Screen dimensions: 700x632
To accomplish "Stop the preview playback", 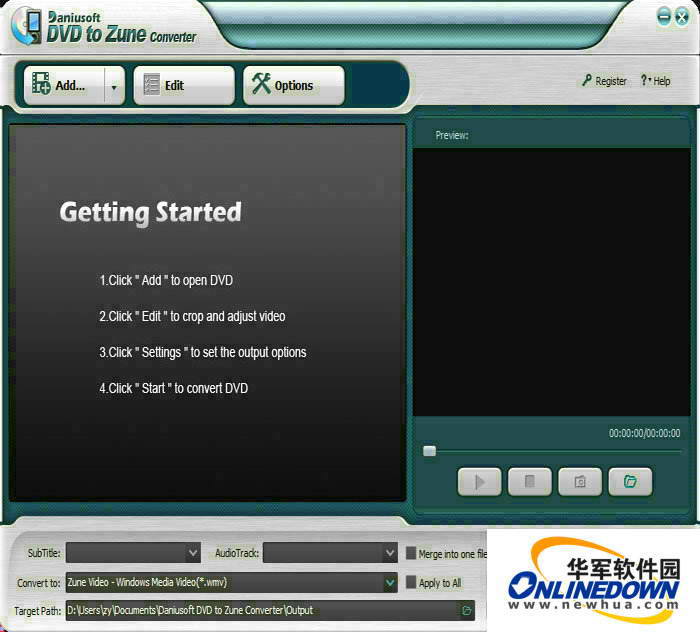I will point(530,482).
